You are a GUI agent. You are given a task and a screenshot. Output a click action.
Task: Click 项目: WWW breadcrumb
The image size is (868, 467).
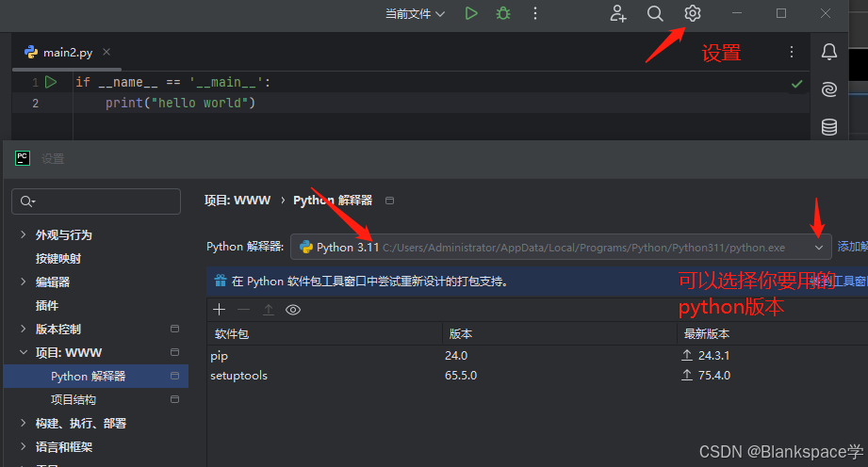click(237, 201)
